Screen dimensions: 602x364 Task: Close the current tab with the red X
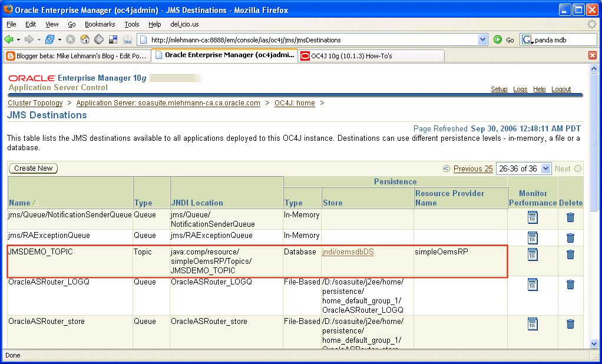point(593,56)
